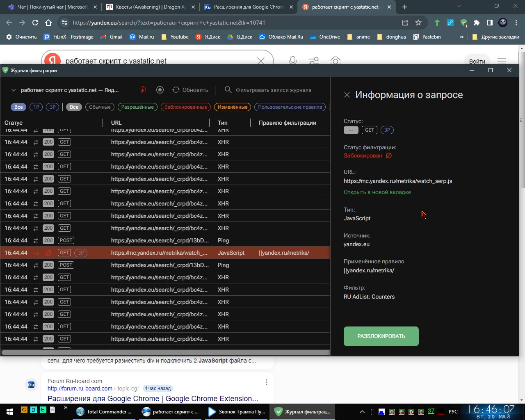Select the Ping row above the blocked entry

pos(165,240)
